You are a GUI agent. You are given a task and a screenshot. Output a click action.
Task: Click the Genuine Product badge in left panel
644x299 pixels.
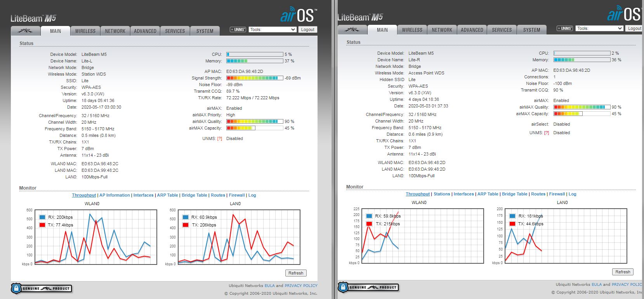coord(42,289)
